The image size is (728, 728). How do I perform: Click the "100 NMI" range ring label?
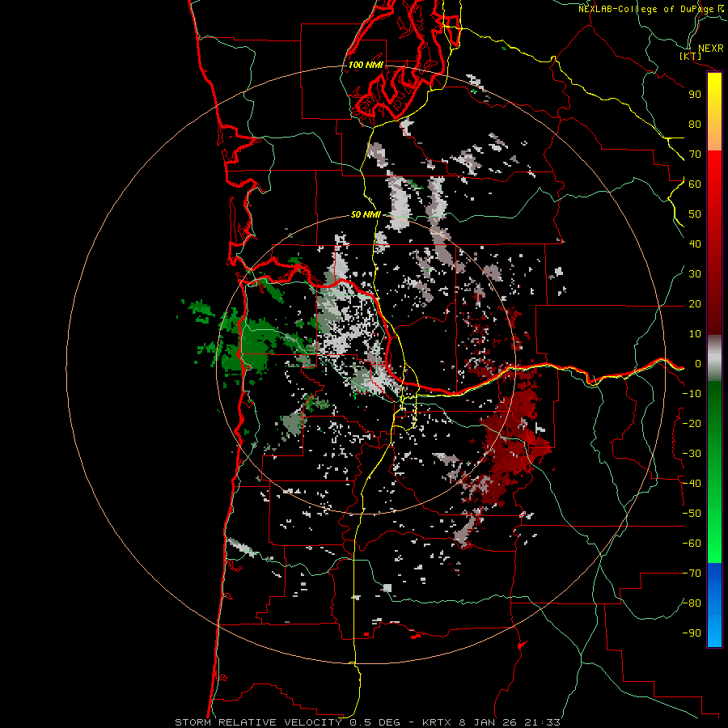pos(366,65)
